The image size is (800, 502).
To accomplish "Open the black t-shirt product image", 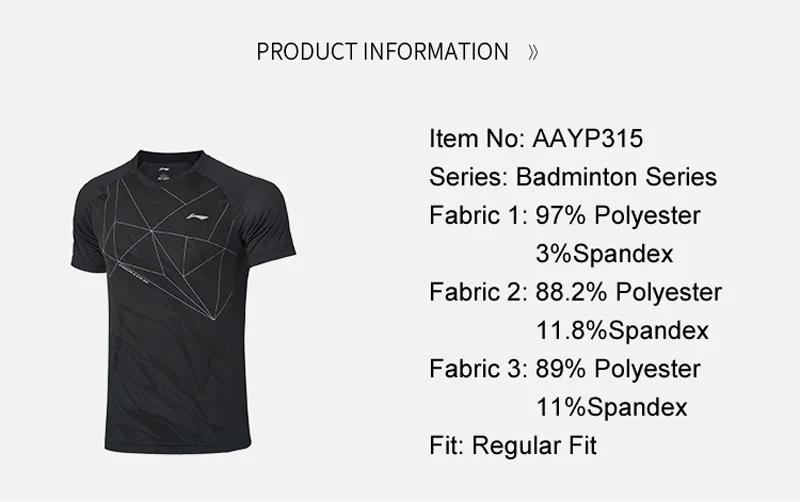I will [x=183, y=302].
